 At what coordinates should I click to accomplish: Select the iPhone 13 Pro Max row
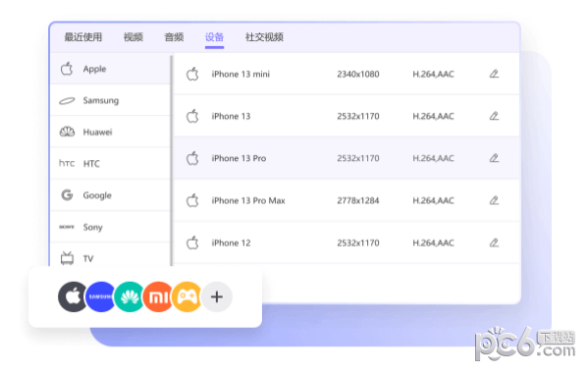347,200
